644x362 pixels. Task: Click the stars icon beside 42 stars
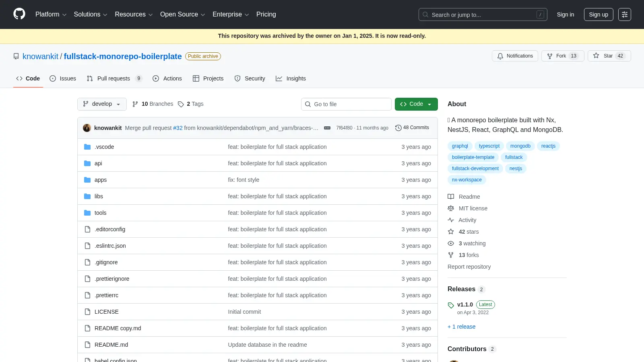(451, 232)
